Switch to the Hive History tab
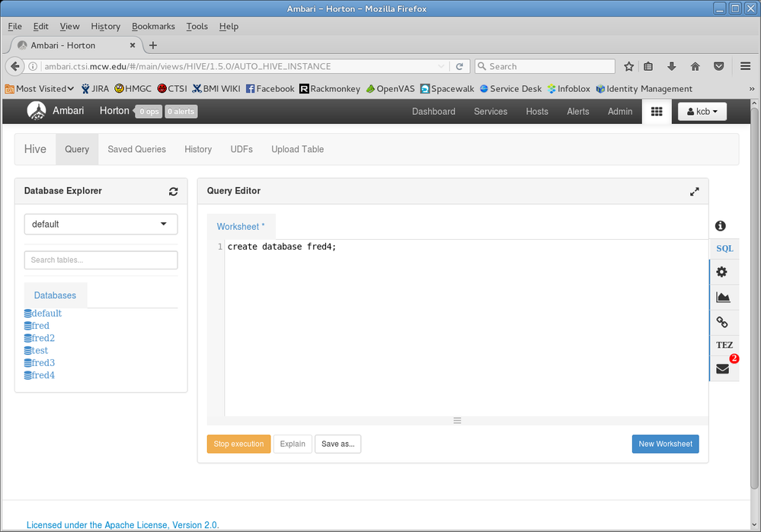Viewport: 761px width, 532px height. tap(198, 149)
